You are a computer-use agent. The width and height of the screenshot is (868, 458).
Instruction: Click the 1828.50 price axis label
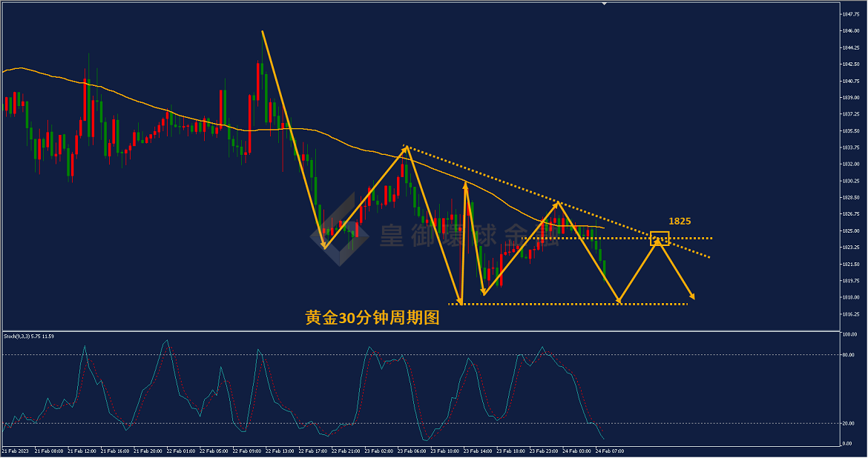click(x=852, y=197)
